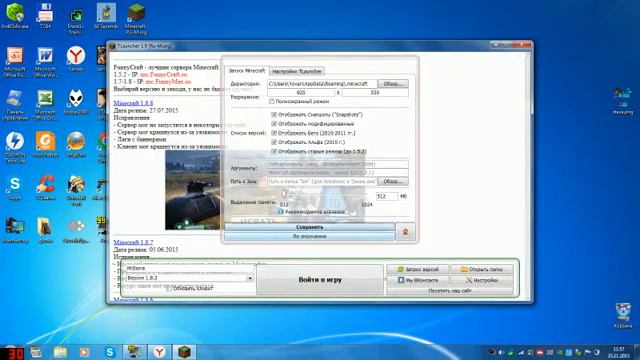The image size is (640, 360).
Task: Uncheck the display old releases checkbox
Action: tap(274, 151)
